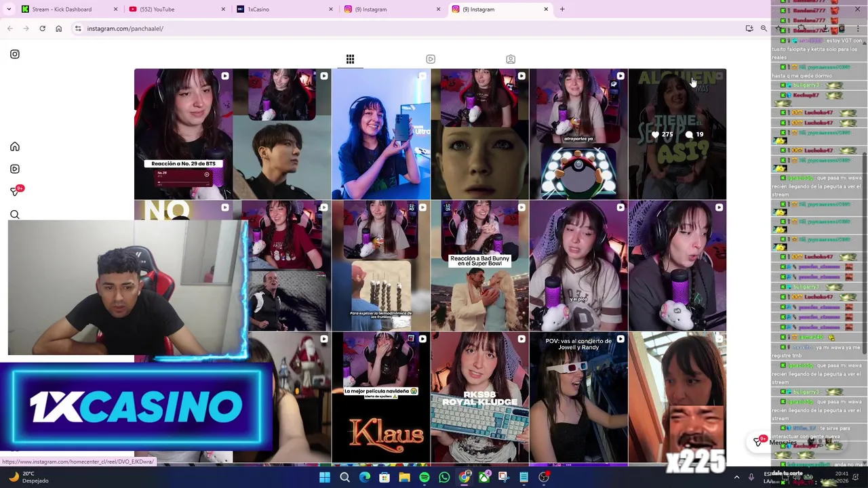Open the post with purple microphone plush

coord(677,266)
